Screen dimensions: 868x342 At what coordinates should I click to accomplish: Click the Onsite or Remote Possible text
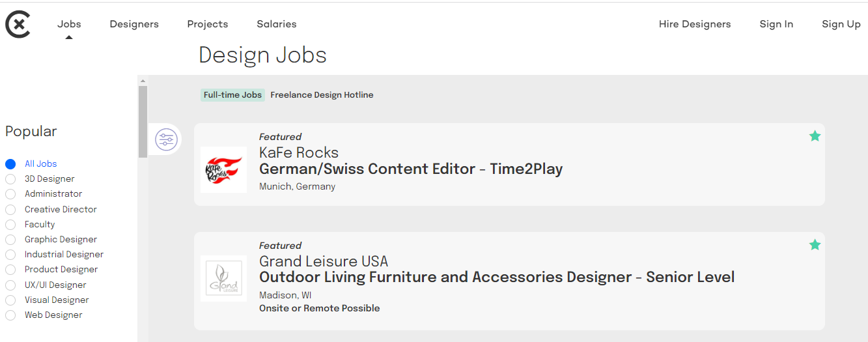[x=320, y=308]
